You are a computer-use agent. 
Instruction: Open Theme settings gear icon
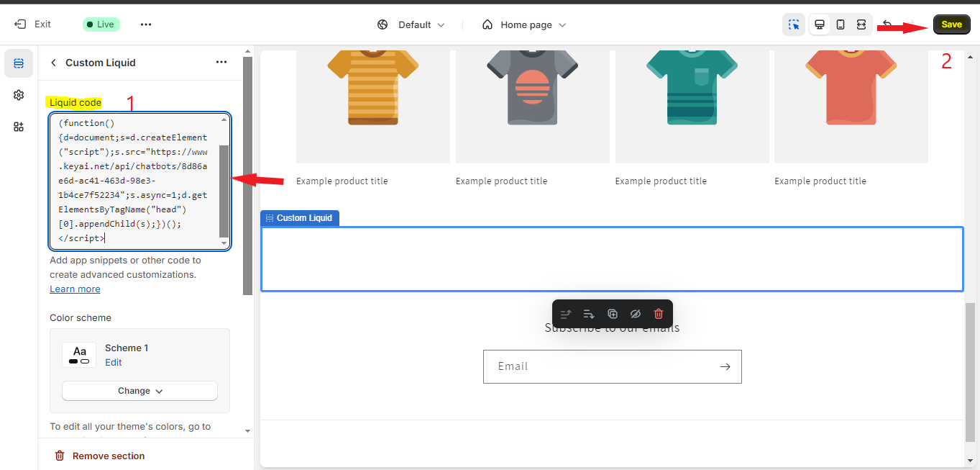click(19, 95)
